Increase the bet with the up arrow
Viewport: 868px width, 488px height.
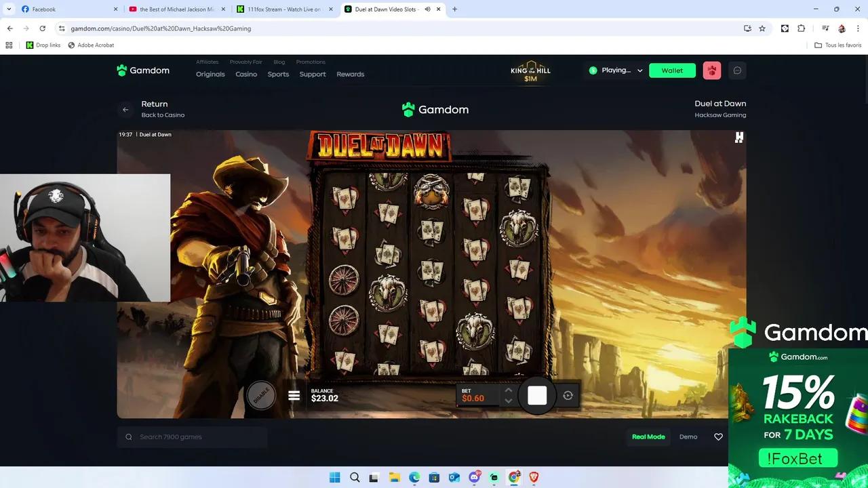click(509, 390)
